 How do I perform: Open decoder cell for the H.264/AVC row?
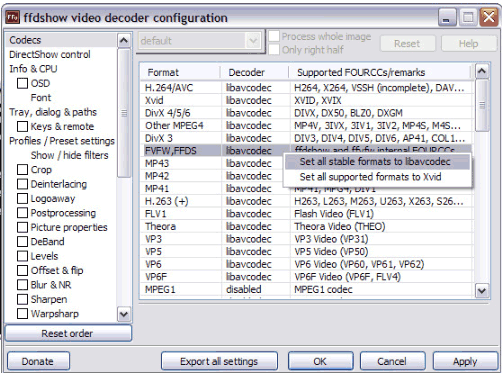coord(255,88)
